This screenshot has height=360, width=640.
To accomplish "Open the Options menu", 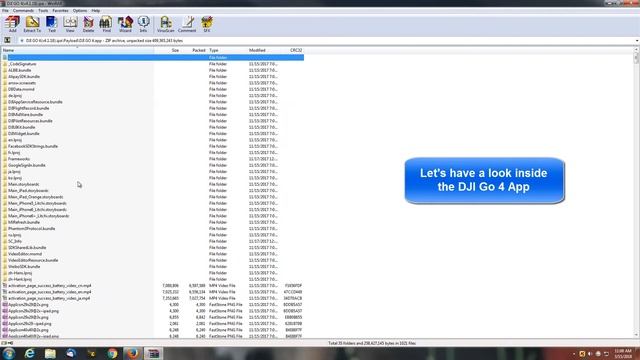I will click(80, 11).
